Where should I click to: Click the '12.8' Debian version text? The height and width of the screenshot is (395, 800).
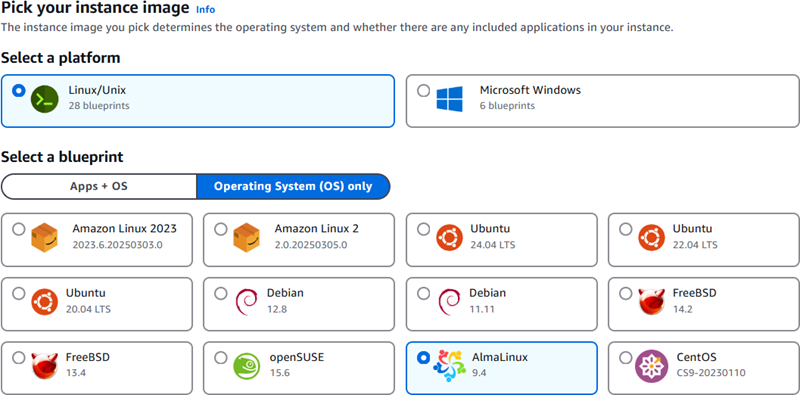click(276, 309)
